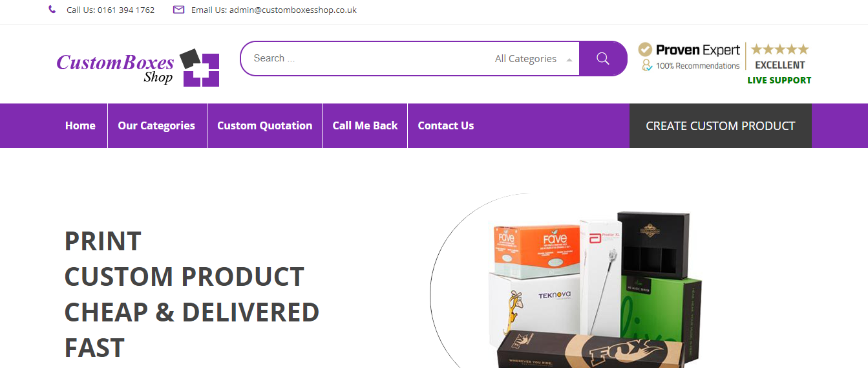This screenshot has height=368, width=868.
Task: Click the purple squares logo graphic
Action: (x=200, y=68)
